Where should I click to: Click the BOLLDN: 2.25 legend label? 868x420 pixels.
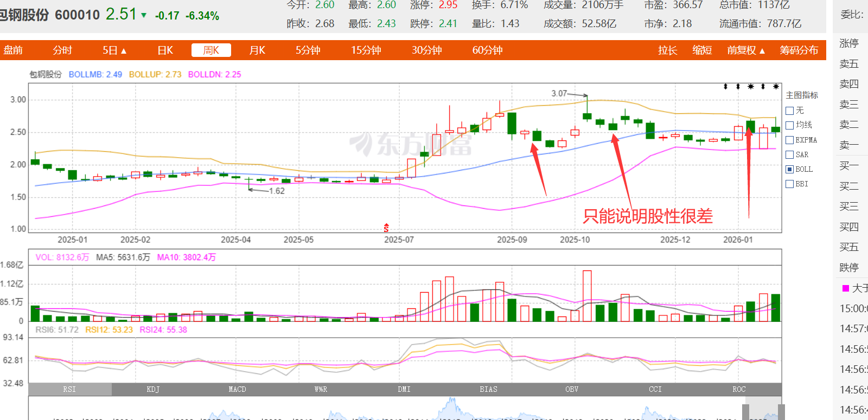215,74
